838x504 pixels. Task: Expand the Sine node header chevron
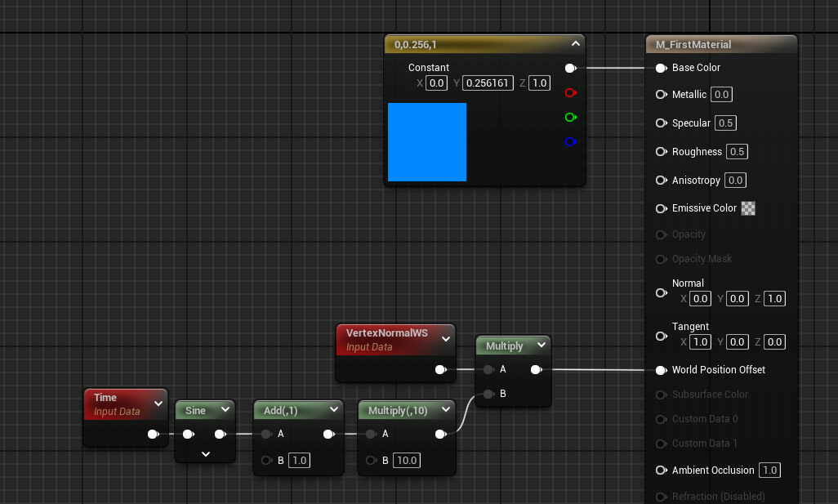coord(225,409)
